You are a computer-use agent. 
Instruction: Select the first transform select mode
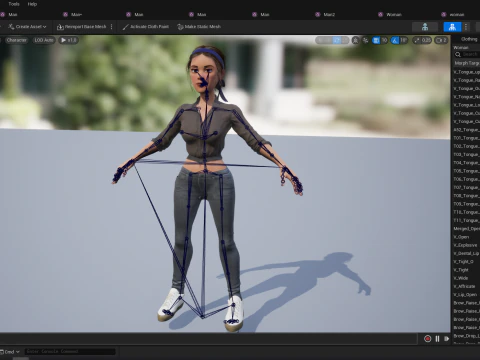(x=320, y=40)
